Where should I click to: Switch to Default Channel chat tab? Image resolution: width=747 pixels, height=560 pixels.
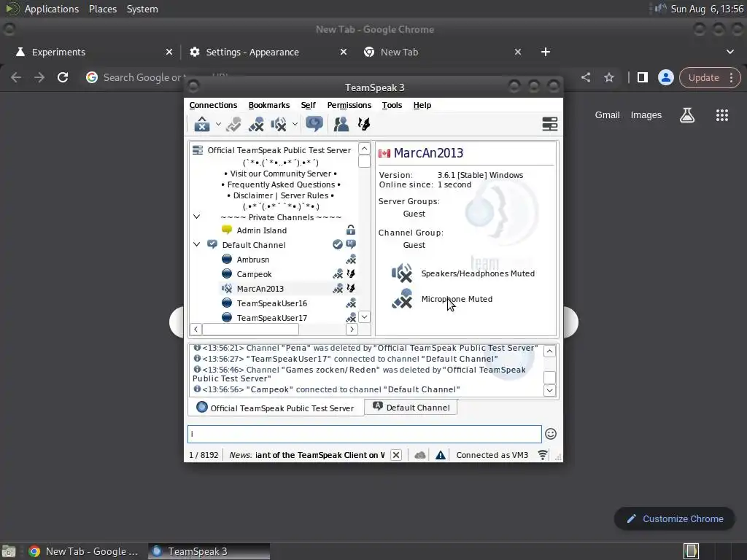pyautogui.click(x=411, y=408)
